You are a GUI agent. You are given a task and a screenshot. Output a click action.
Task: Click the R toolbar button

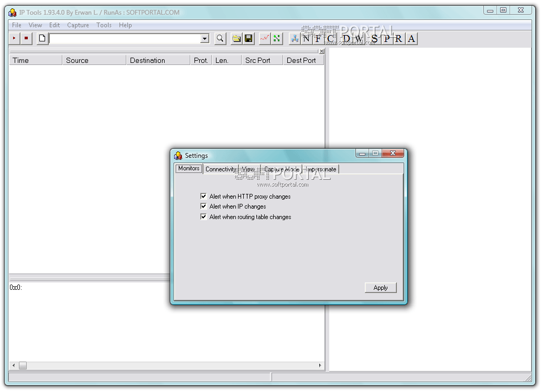tap(399, 38)
